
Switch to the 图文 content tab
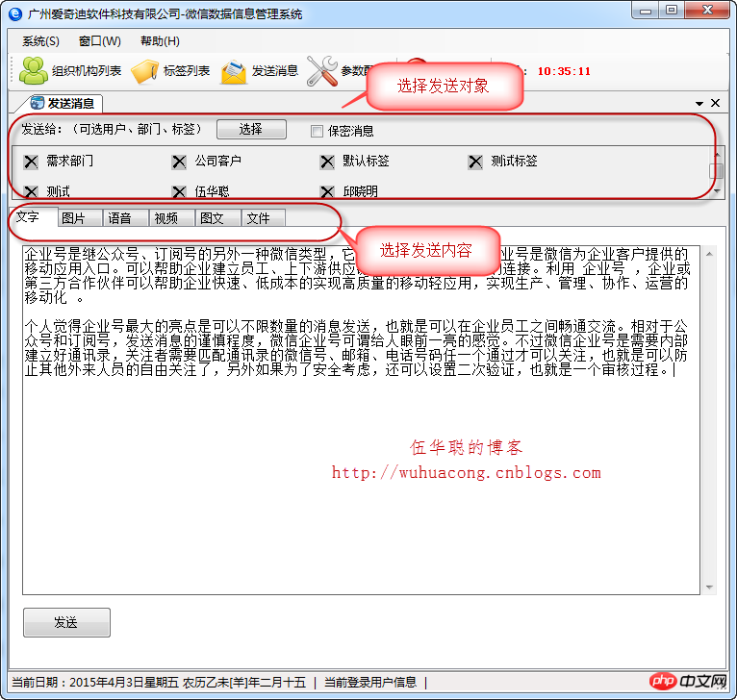[x=217, y=218]
